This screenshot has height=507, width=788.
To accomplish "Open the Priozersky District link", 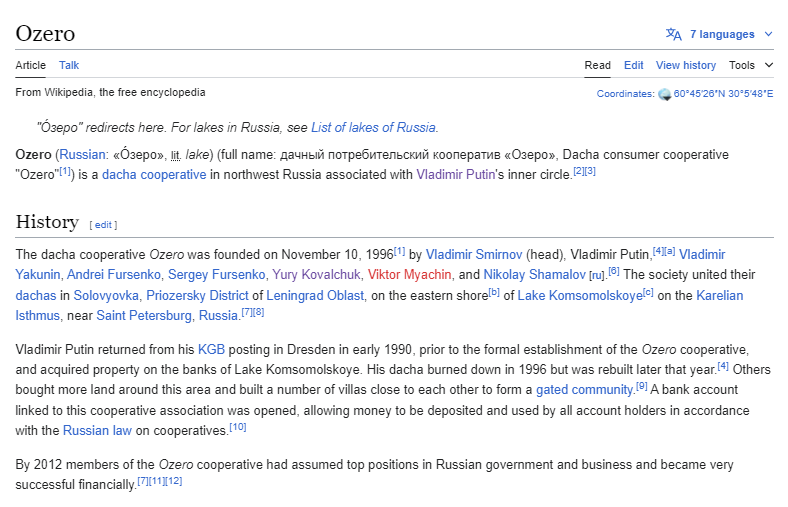I will pyautogui.click(x=198, y=295).
